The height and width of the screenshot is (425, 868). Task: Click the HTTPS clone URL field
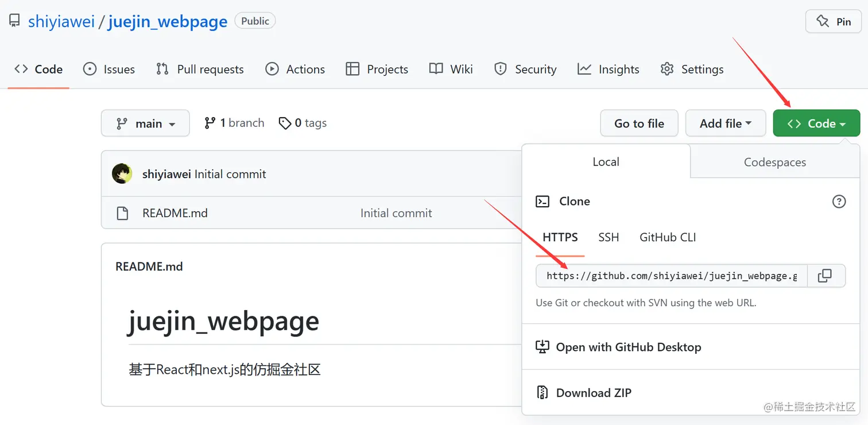coord(672,276)
